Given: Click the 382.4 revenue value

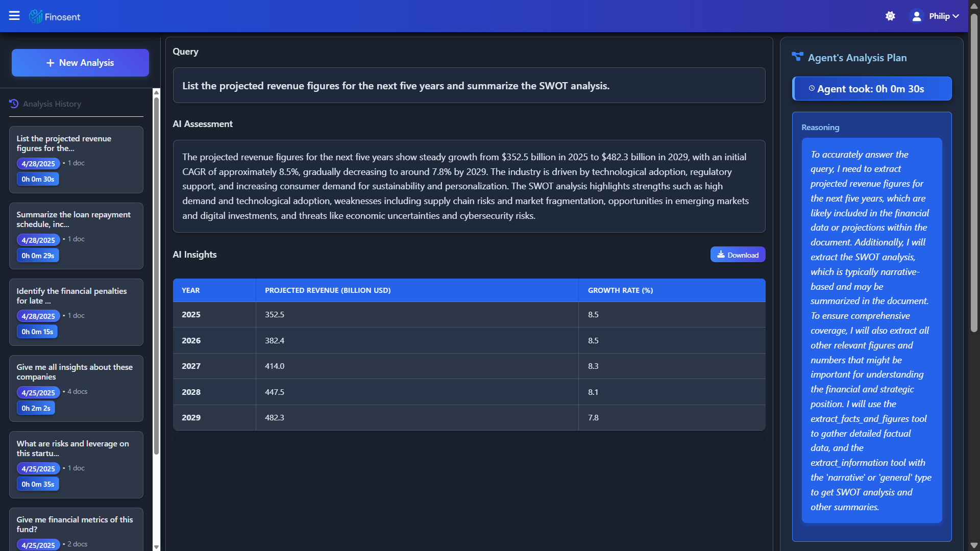Looking at the screenshot, I should [x=275, y=341].
